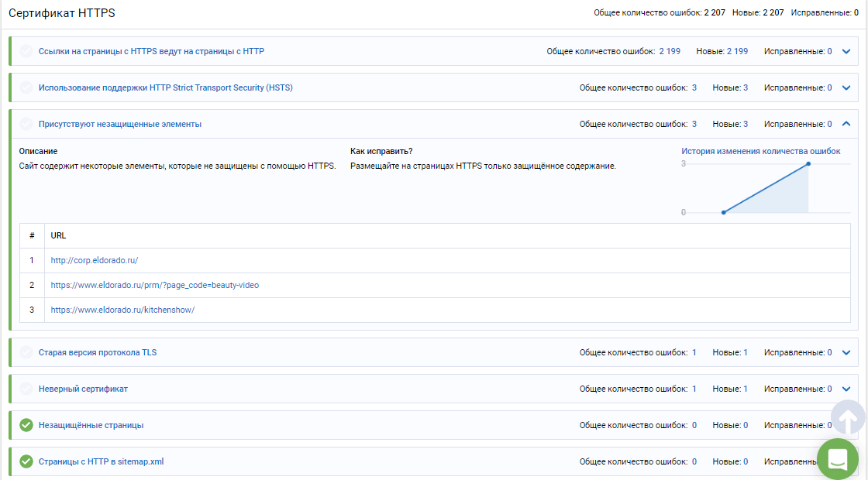Click green checkmark icon beside Незащищённые страницы

26,425
